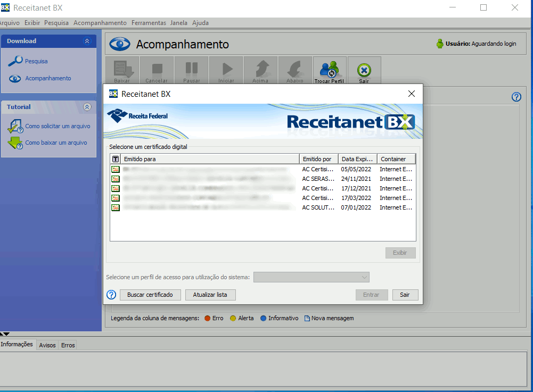Sort by Emitido por column header
Viewport: 533px width, 392px height.
coord(319,159)
